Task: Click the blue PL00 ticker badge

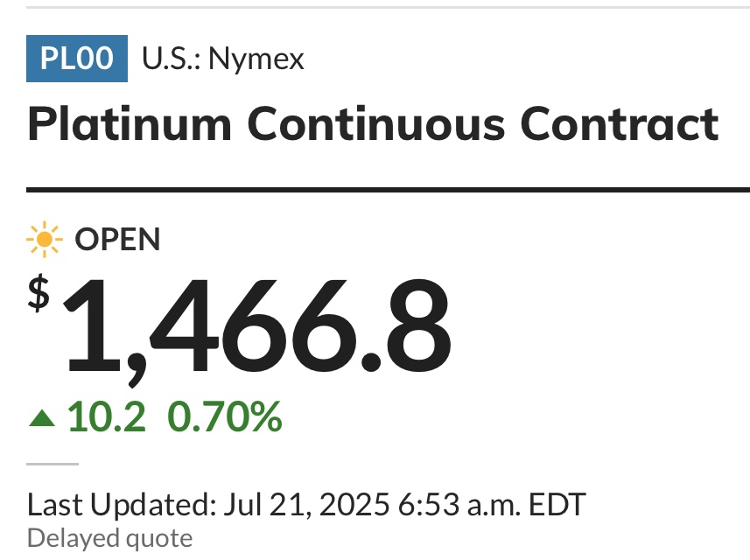Action: [76, 59]
